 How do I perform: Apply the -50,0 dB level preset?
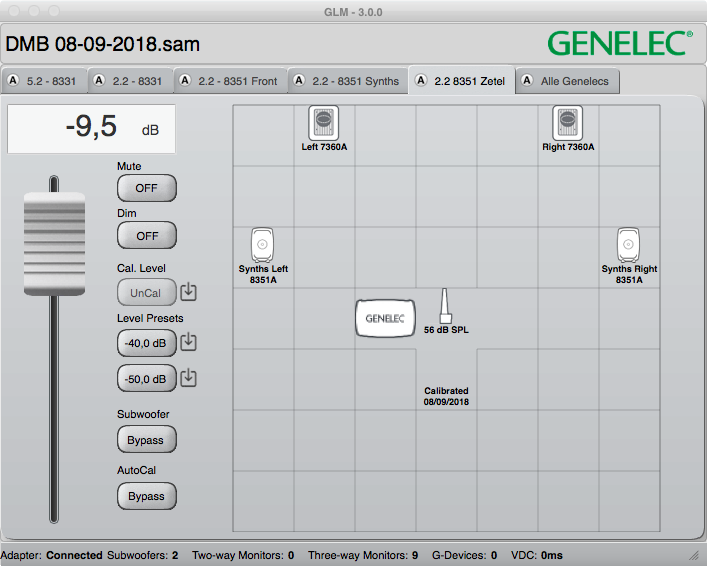(x=147, y=378)
